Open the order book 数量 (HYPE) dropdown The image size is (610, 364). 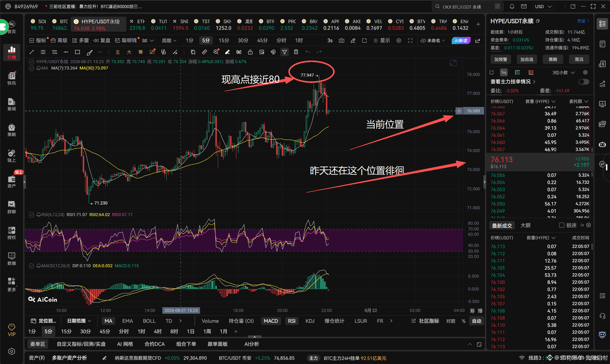(540, 101)
